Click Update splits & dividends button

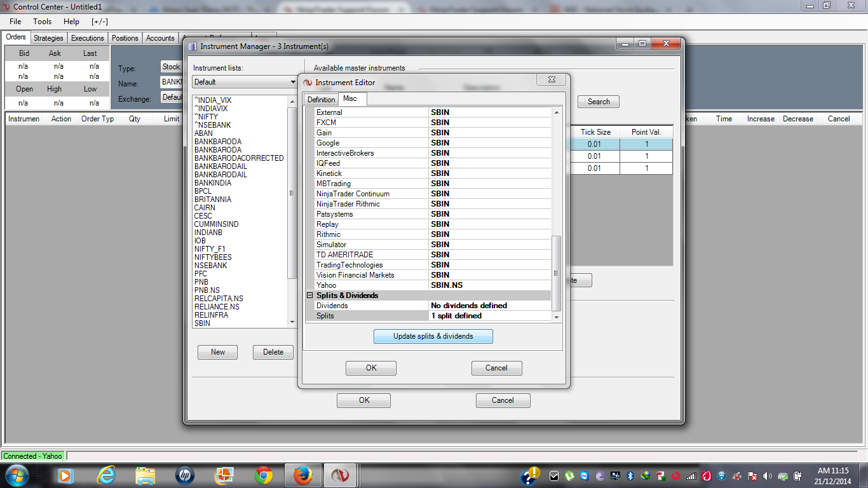pos(433,336)
